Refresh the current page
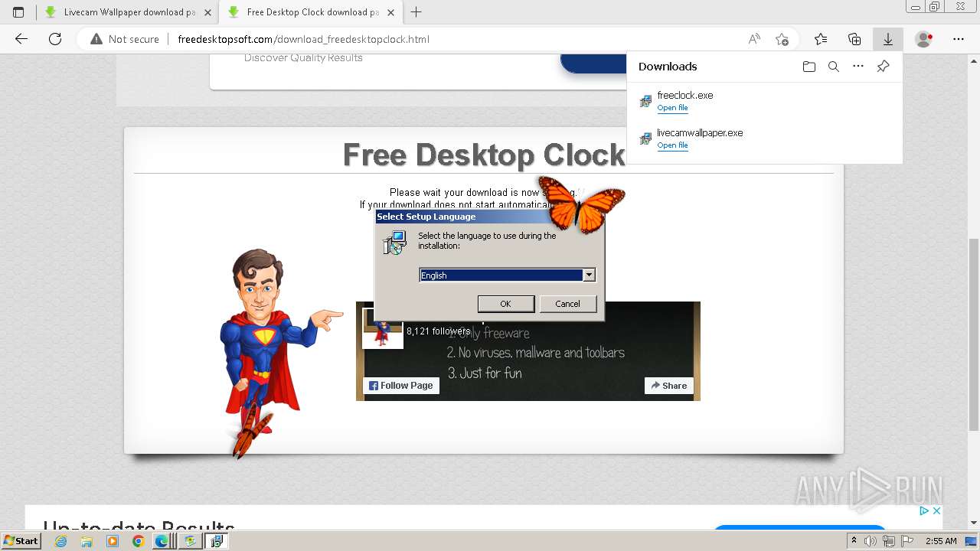980x551 pixels. tap(55, 39)
